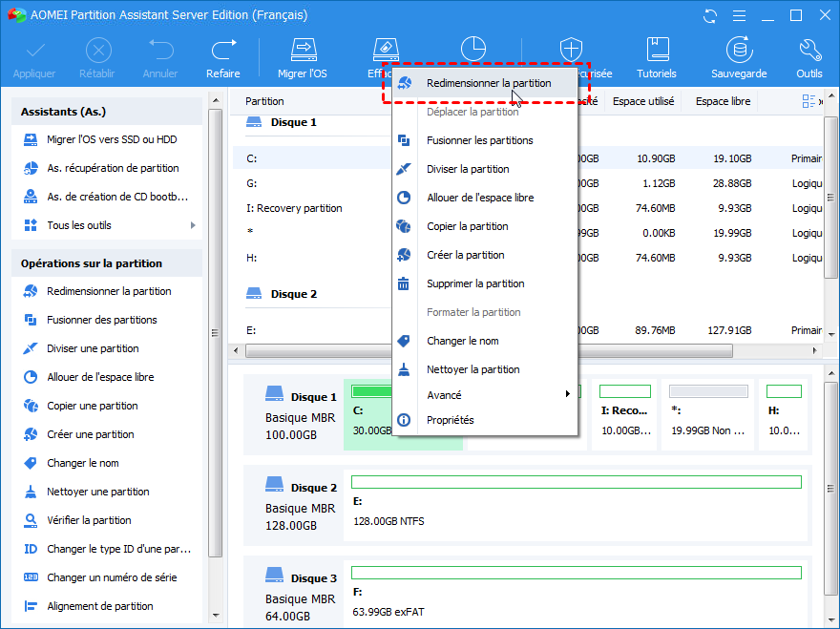Click the Rétablir toolbar button

[97, 58]
